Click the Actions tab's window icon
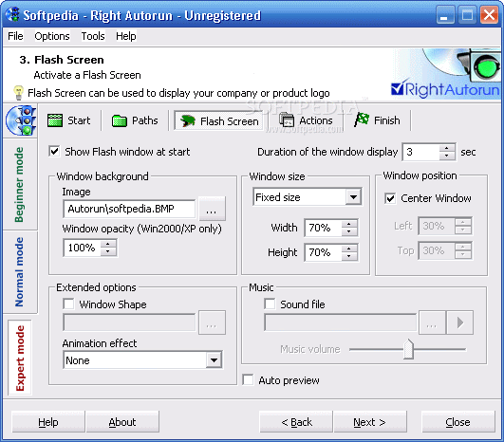The image size is (504, 442). (287, 120)
